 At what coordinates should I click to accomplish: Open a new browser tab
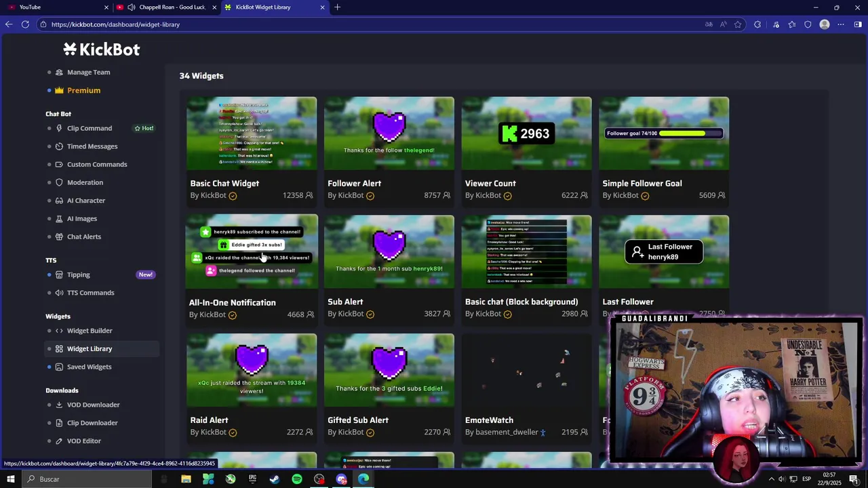coord(337,7)
